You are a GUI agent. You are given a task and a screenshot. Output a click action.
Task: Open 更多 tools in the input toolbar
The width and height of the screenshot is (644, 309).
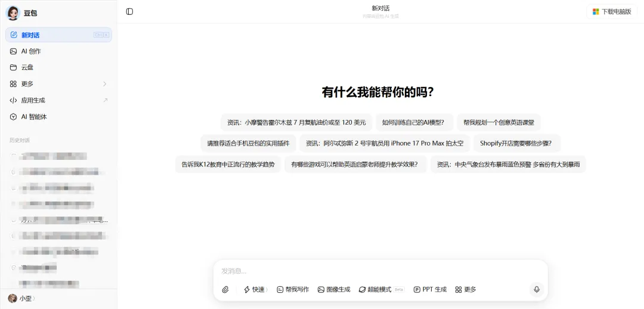466,290
